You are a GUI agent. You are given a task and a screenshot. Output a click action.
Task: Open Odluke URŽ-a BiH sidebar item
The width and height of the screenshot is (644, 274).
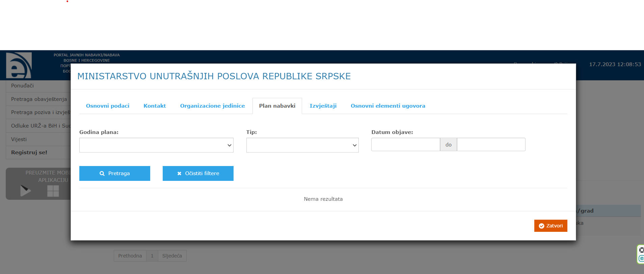pyautogui.click(x=38, y=126)
